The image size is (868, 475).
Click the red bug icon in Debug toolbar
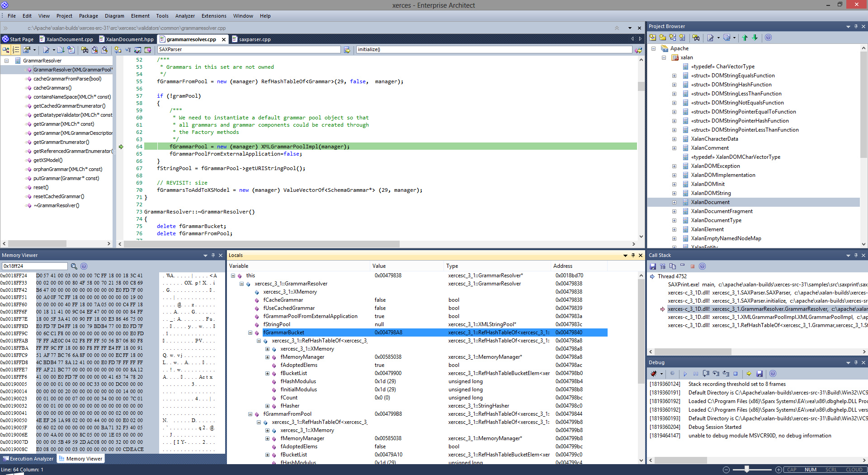pos(654,374)
